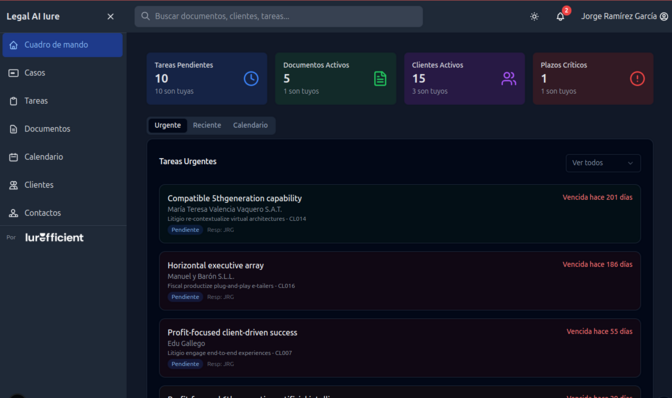Click the Tareas clipboard icon in sidebar
Screen dimensions: 672x398
13,101
